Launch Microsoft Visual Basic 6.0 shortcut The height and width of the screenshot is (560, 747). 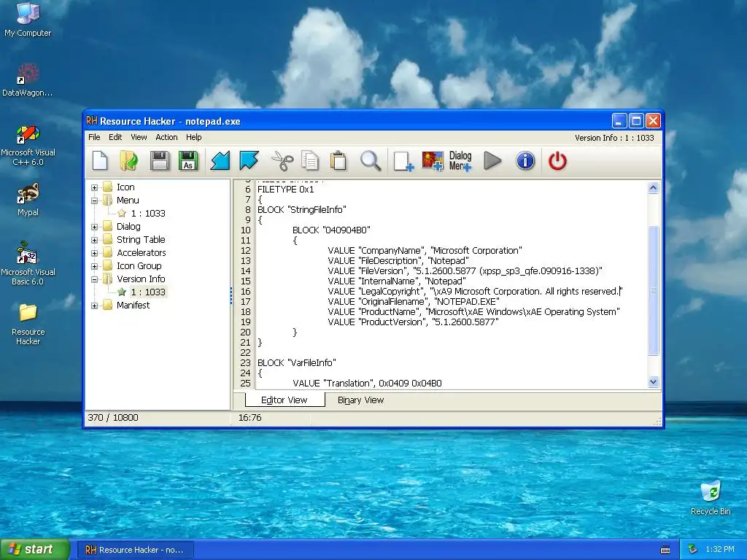point(28,263)
